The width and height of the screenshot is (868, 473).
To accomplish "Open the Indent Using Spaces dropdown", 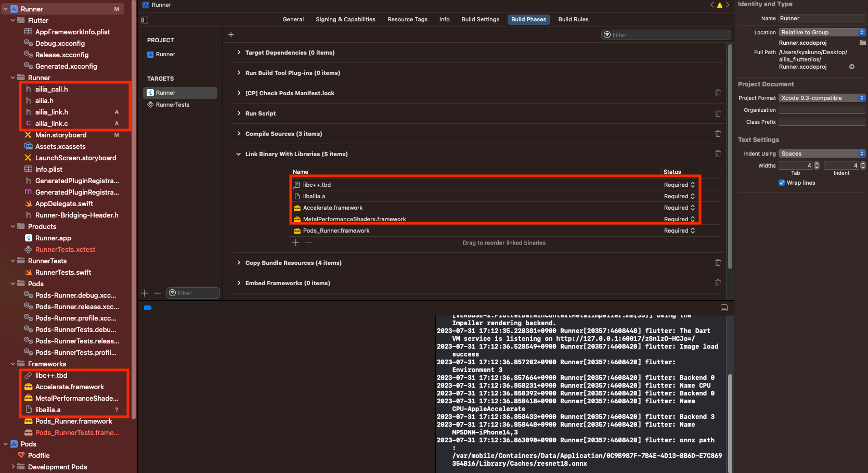I will pyautogui.click(x=822, y=154).
